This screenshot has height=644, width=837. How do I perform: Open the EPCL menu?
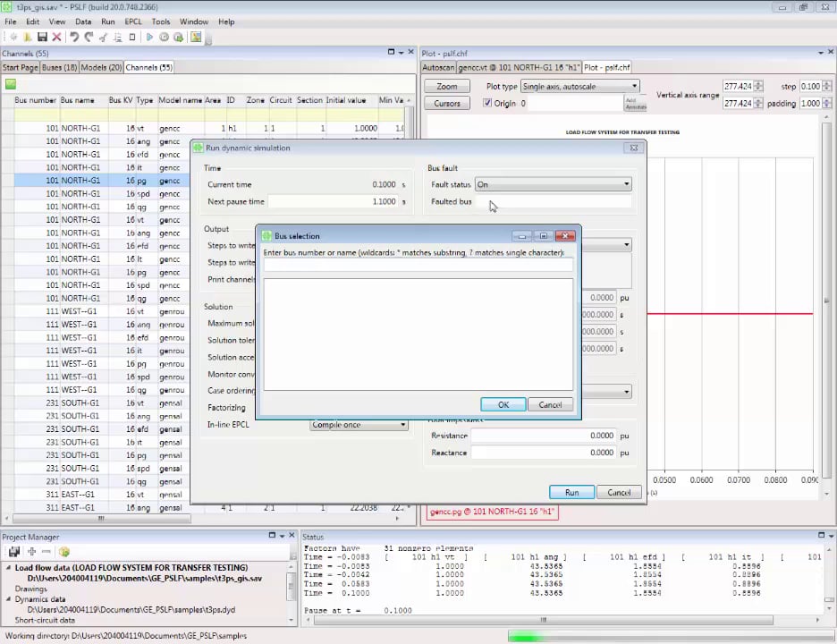pyautogui.click(x=133, y=21)
